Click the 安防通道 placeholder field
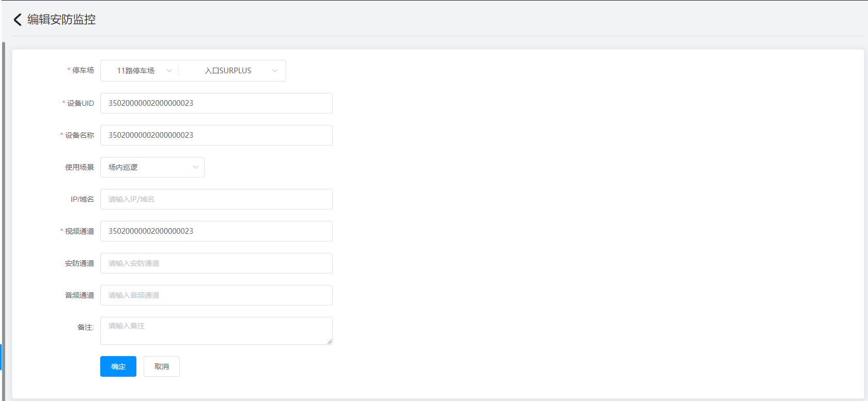Viewport: 868px width, 401px height. [216, 263]
